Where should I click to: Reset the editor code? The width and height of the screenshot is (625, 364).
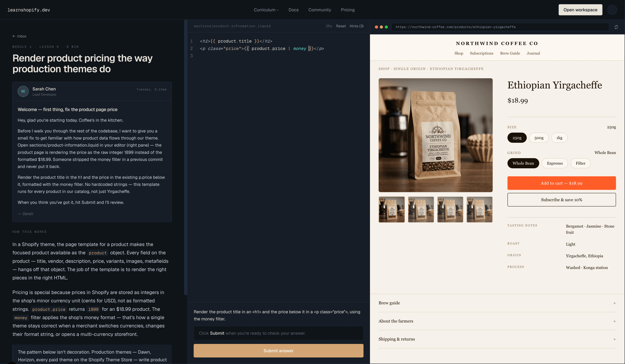[341, 26]
